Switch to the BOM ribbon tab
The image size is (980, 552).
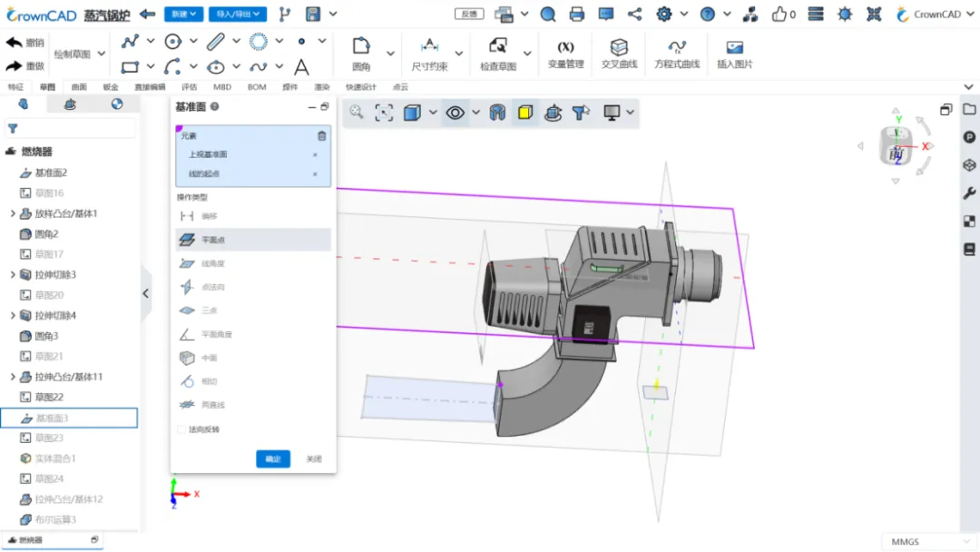pos(257,87)
